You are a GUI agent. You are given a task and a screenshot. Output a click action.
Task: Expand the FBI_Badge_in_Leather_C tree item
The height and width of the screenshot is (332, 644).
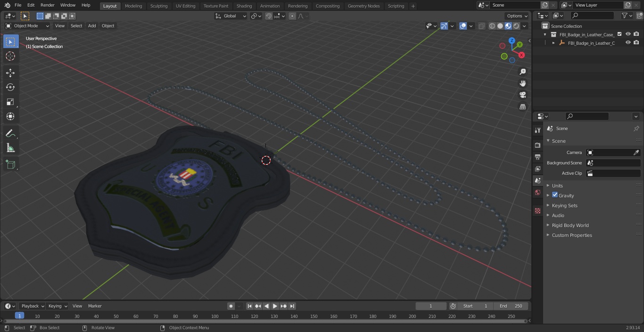[x=553, y=43]
